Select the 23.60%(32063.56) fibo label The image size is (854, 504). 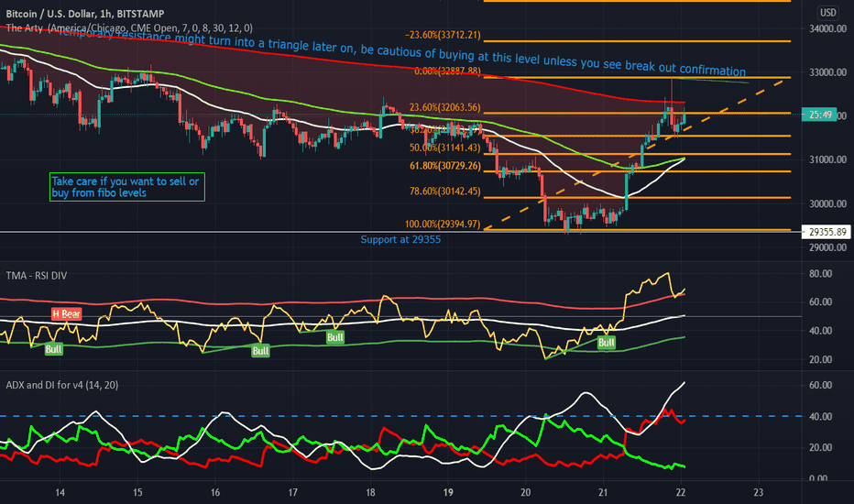(x=445, y=107)
